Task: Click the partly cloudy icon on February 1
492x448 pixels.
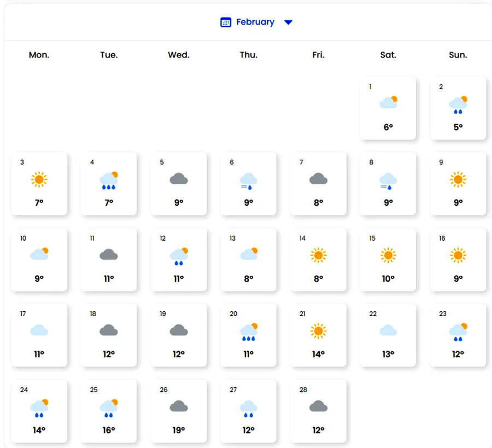Action: pos(388,103)
